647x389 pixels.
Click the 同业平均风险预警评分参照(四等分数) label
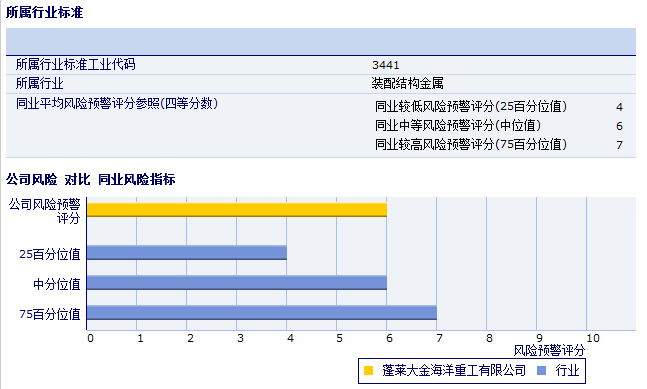[117, 103]
